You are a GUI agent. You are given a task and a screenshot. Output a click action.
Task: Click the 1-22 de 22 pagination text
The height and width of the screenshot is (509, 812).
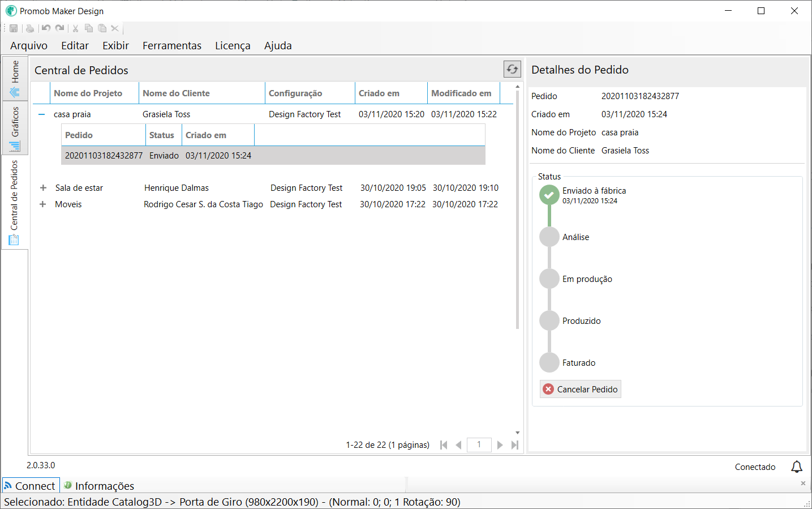388,445
